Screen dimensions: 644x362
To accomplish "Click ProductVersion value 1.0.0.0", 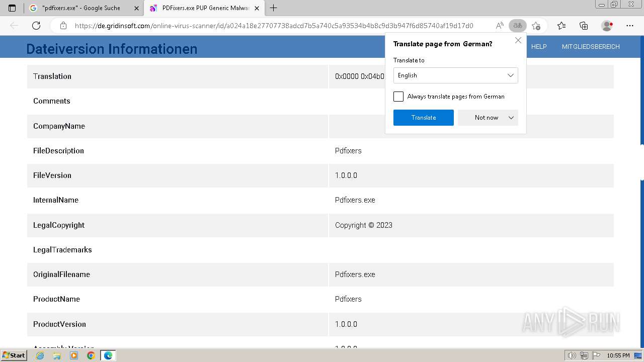I will click(x=346, y=324).
